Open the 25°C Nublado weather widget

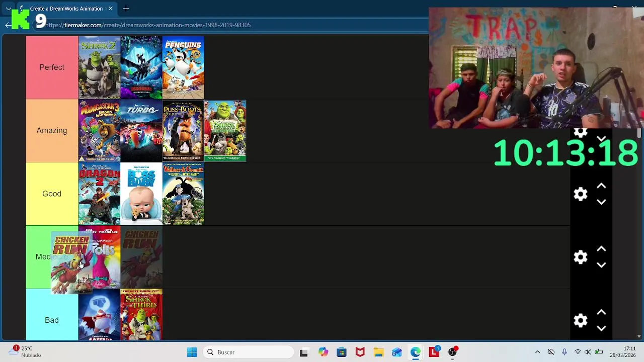[24, 352]
